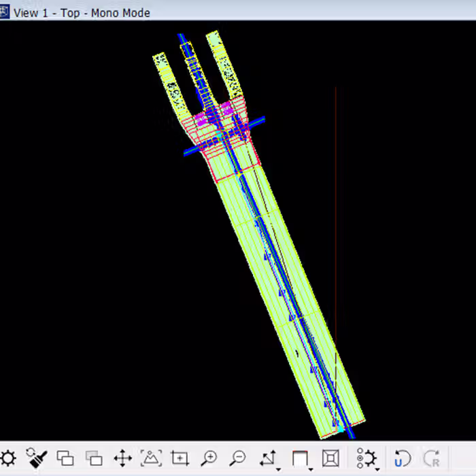Click the Zoom In magnifier
The image size is (476, 476).
tap(209, 458)
